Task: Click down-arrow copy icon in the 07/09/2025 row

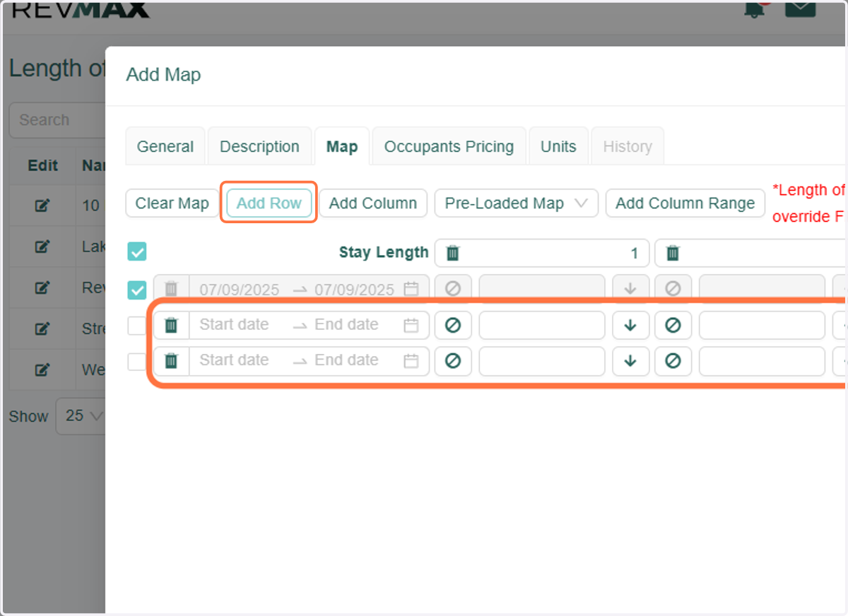Action: [630, 289]
